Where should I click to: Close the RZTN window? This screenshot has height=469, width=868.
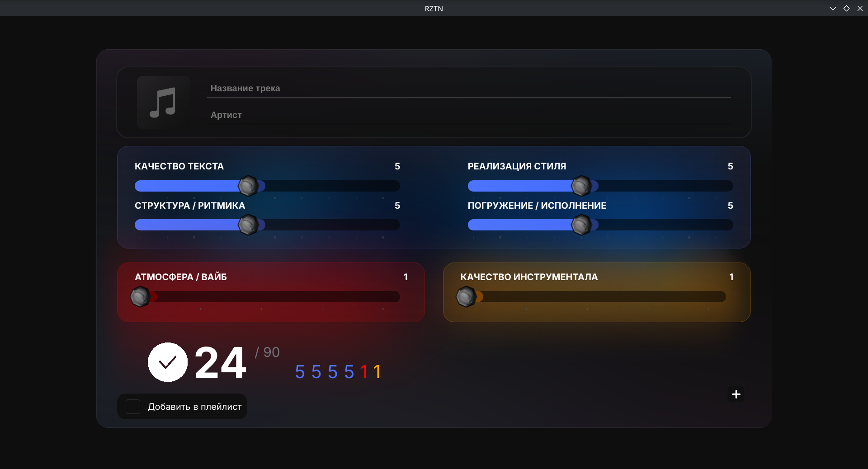click(x=860, y=9)
